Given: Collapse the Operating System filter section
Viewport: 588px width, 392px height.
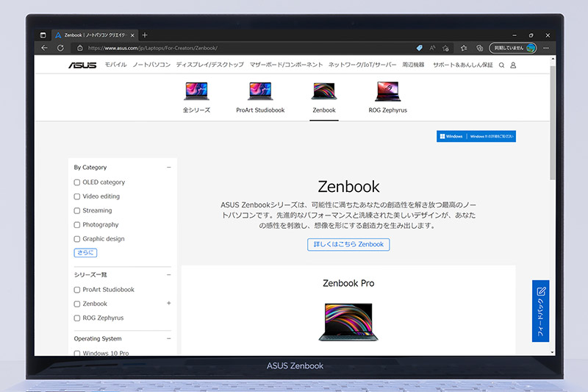Looking at the screenshot, I should coord(168,339).
